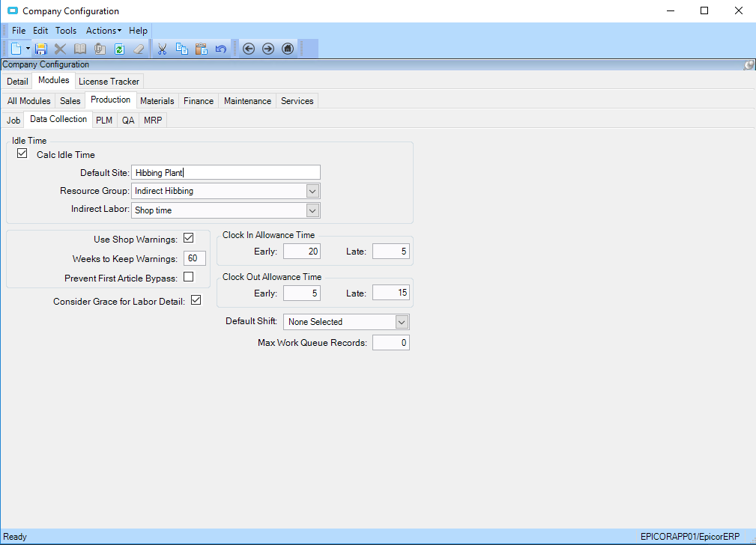
Task: Click the Undo arrow icon
Action: (221, 49)
